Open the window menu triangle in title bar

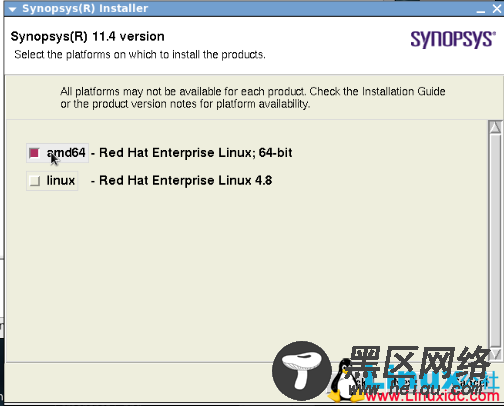13,9
